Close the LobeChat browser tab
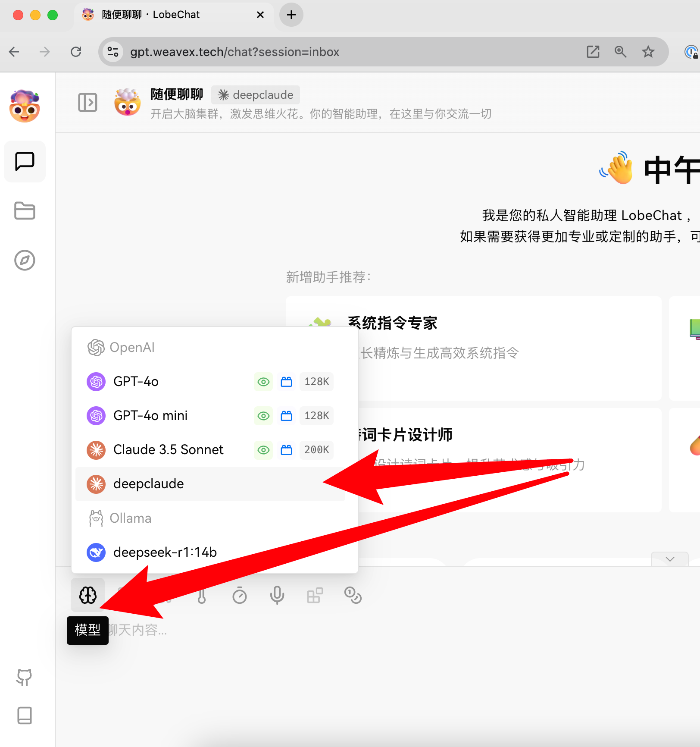The width and height of the screenshot is (700, 747). click(x=260, y=15)
